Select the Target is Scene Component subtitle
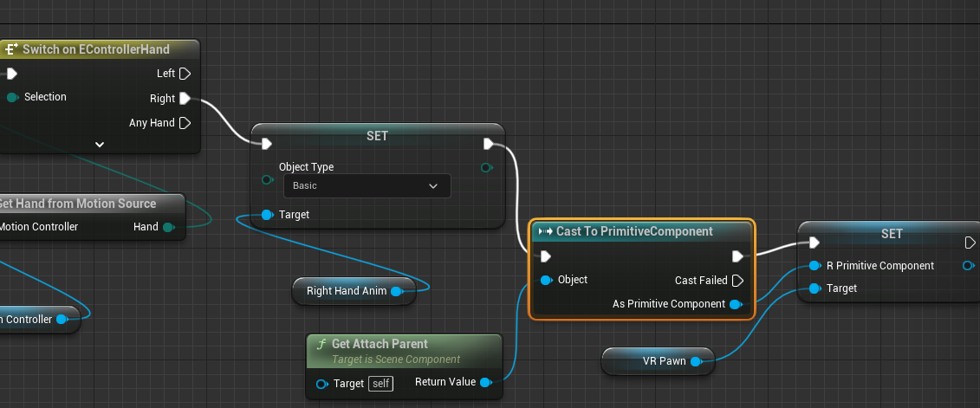The height and width of the screenshot is (408, 980). click(396, 359)
